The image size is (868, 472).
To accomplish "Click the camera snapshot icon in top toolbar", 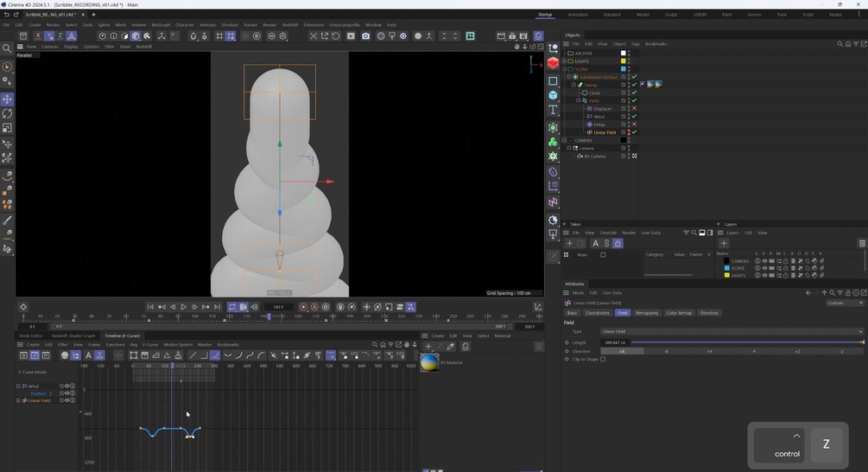I will (366, 36).
